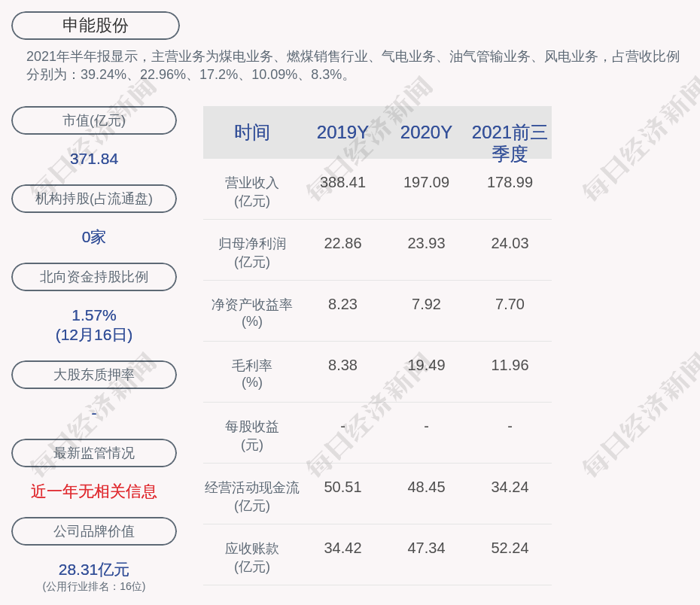This screenshot has width=700, height=605.
Task: Select the 2021前三季度 column header
Action: 510,142
